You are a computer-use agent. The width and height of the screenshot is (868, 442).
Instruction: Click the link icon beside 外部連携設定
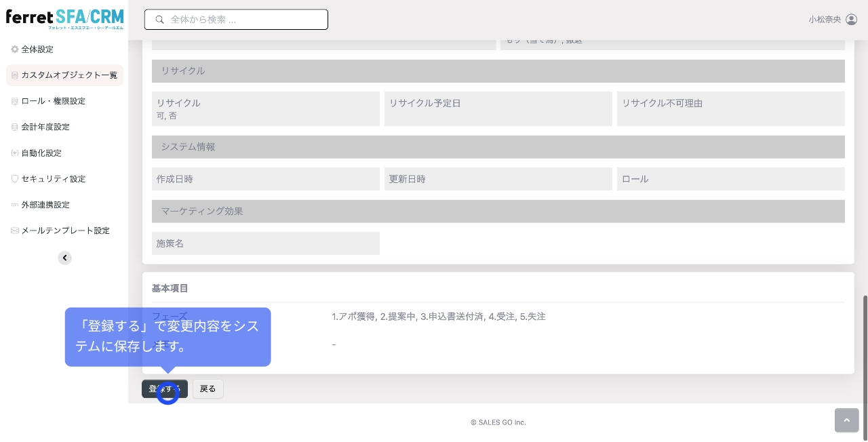pos(15,205)
